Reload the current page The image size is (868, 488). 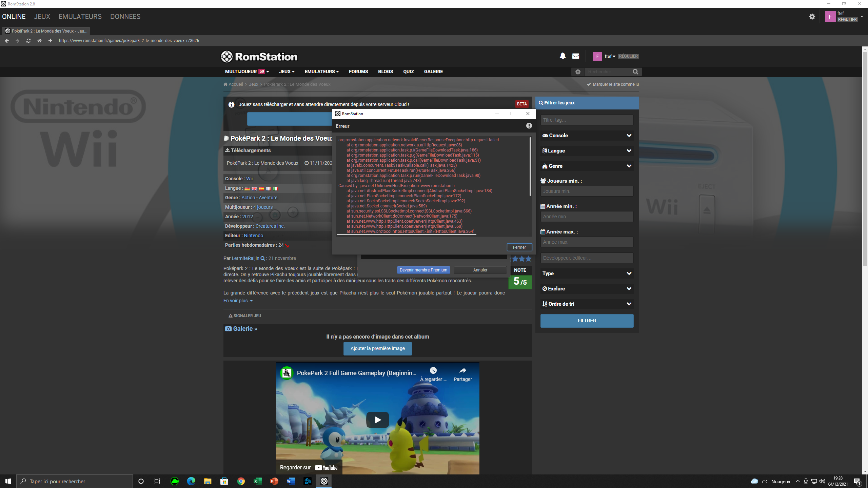(x=28, y=41)
